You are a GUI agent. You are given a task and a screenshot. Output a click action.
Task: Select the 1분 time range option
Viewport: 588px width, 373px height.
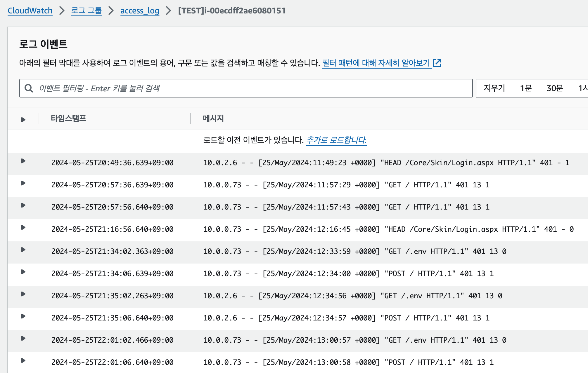tap(525, 88)
